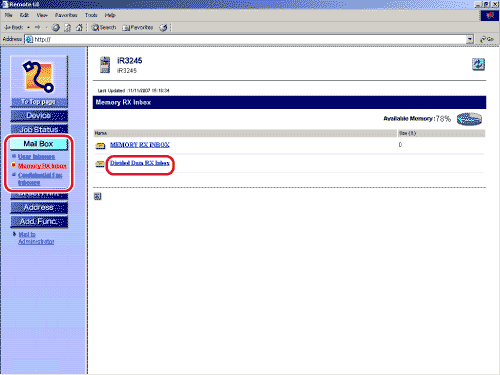Click the page icon in address bar
Screen dimensions: 500x375
point(29,39)
